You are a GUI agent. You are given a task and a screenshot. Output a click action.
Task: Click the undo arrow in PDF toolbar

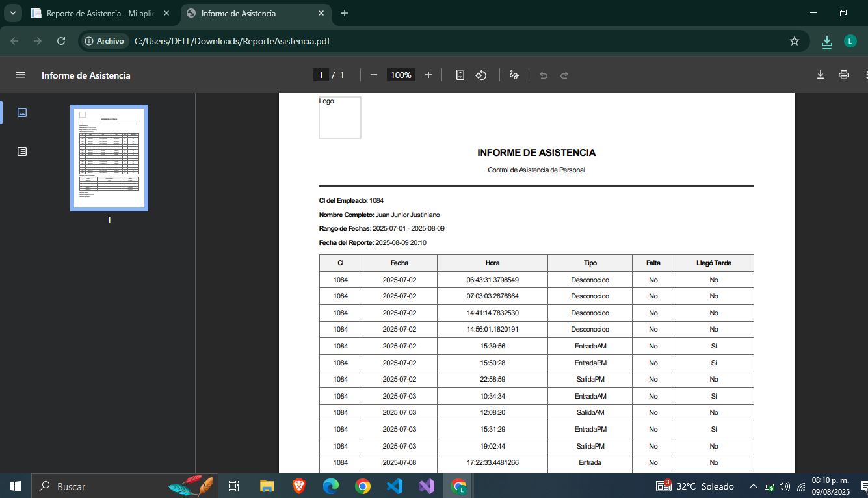pos(544,75)
